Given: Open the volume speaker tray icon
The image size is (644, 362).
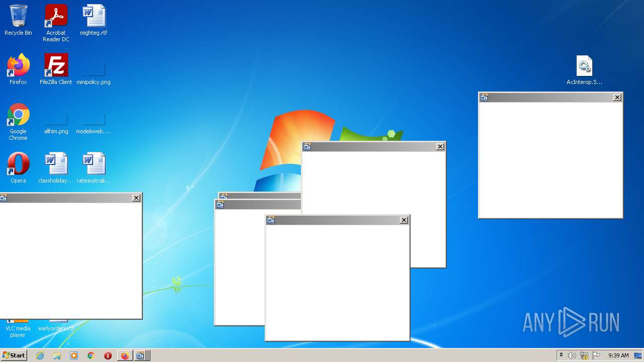Looking at the screenshot, I should pos(572,355).
